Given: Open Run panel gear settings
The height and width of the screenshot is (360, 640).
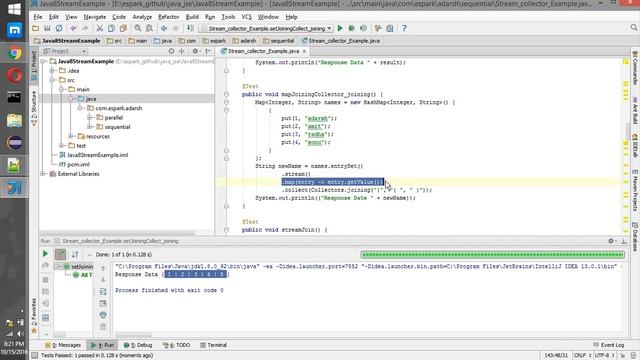Looking at the screenshot, I should pyautogui.click(x=612, y=241).
